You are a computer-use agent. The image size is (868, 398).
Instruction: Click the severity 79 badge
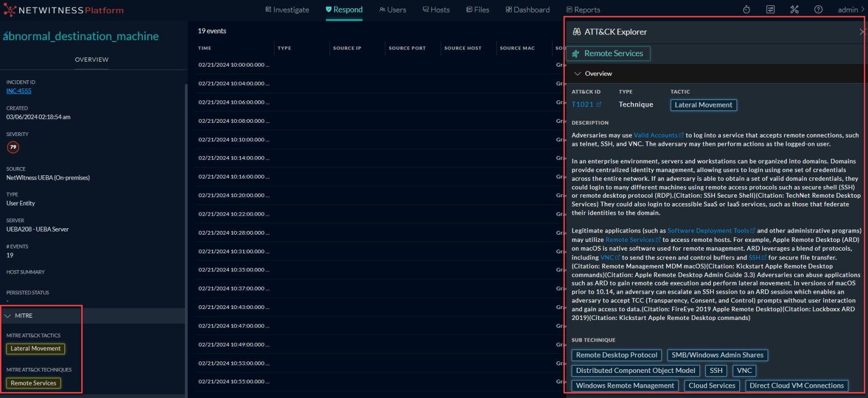click(x=13, y=147)
